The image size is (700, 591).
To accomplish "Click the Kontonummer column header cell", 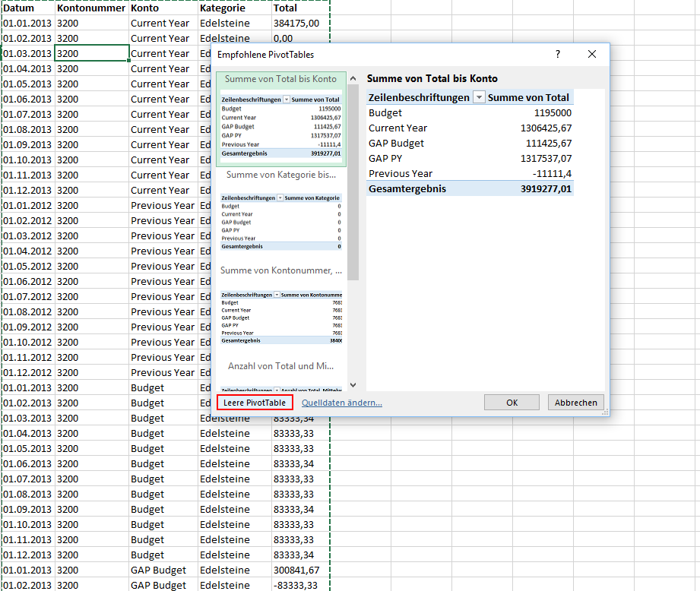I will pyautogui.click(x=91, y=8).
